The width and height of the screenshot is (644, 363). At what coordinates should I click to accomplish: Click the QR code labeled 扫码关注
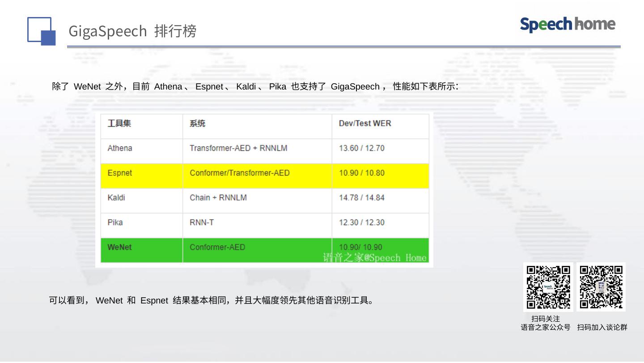548,287
